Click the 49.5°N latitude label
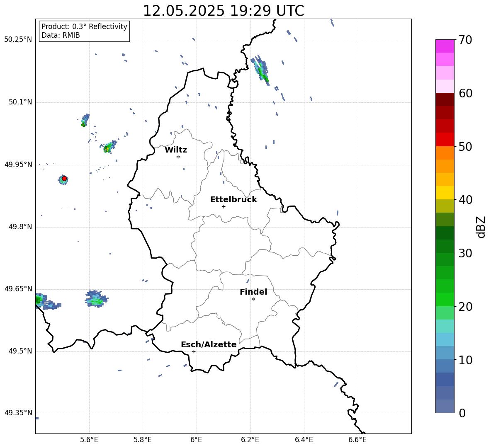491x448 pixels. pyautogui.click(x=20, y=351)
